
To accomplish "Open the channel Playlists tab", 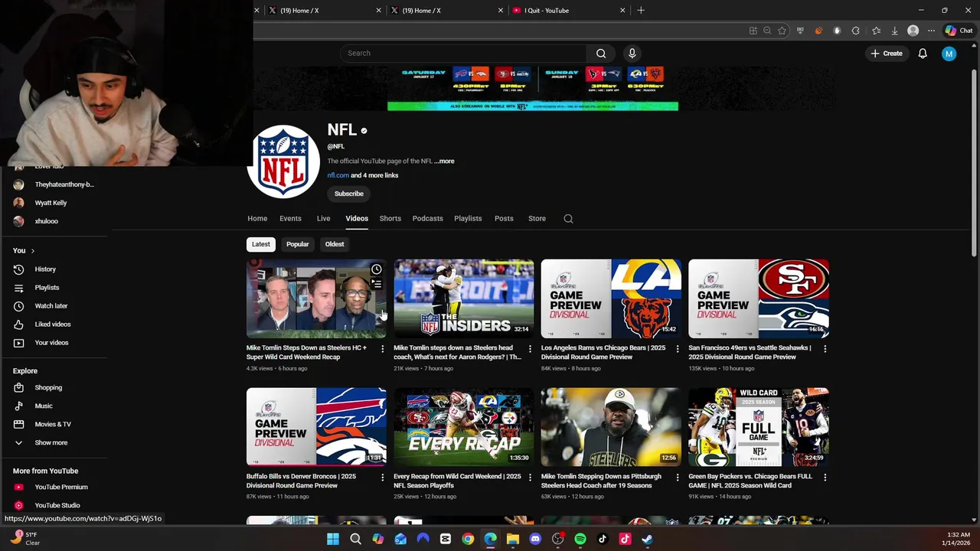I will 468,219.
